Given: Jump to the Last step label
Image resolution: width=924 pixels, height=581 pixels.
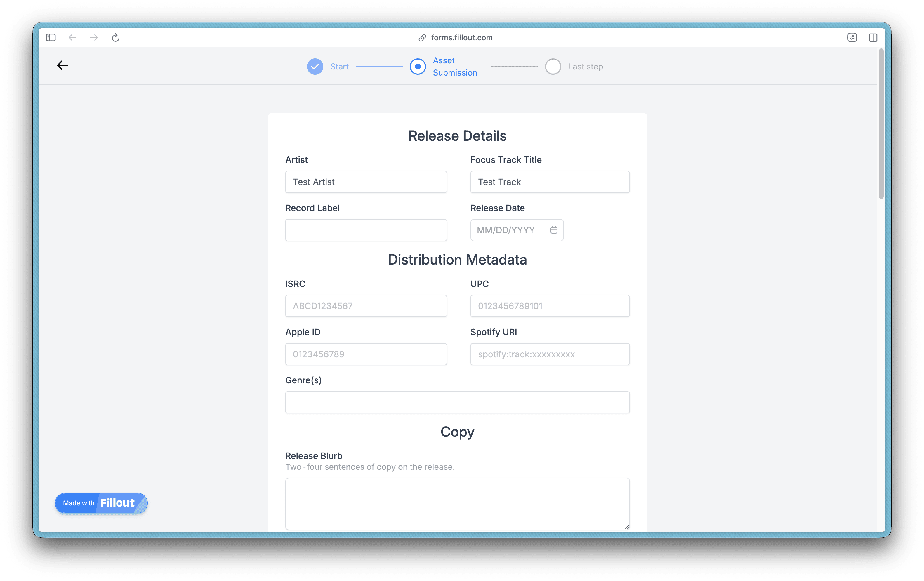Looking at the screenshot, I should (x=585, y=67).
